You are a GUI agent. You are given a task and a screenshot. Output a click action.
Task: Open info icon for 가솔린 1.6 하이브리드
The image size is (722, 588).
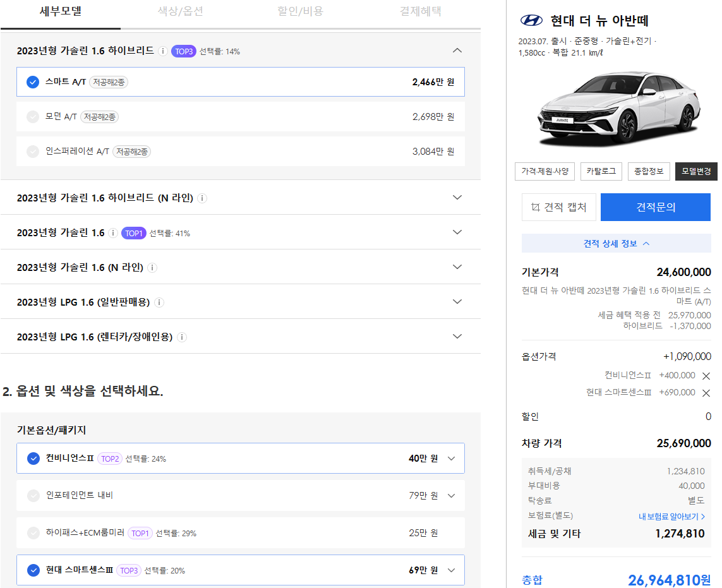(162, 51)
